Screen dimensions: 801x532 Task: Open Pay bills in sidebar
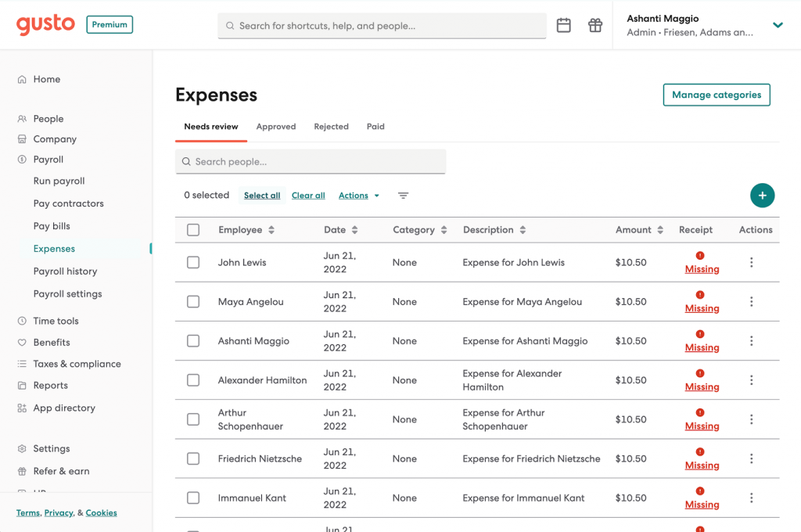point(52,226)
